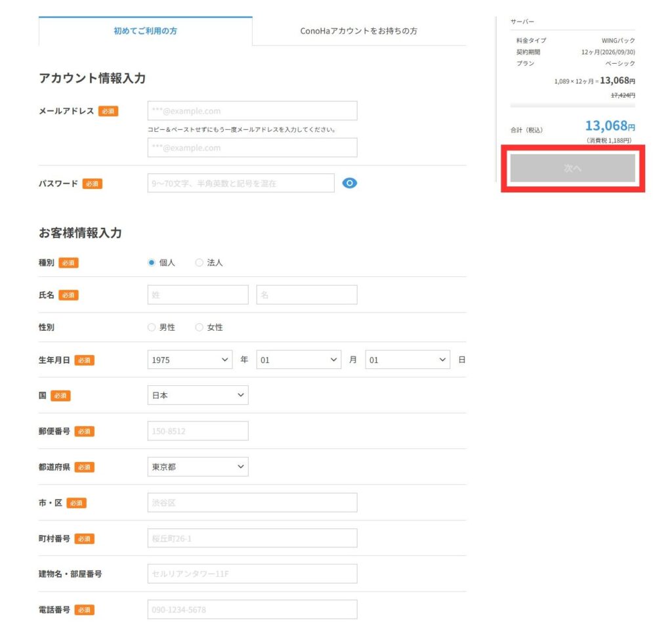Click the 姓 name input field

click(x=198, y=295)
